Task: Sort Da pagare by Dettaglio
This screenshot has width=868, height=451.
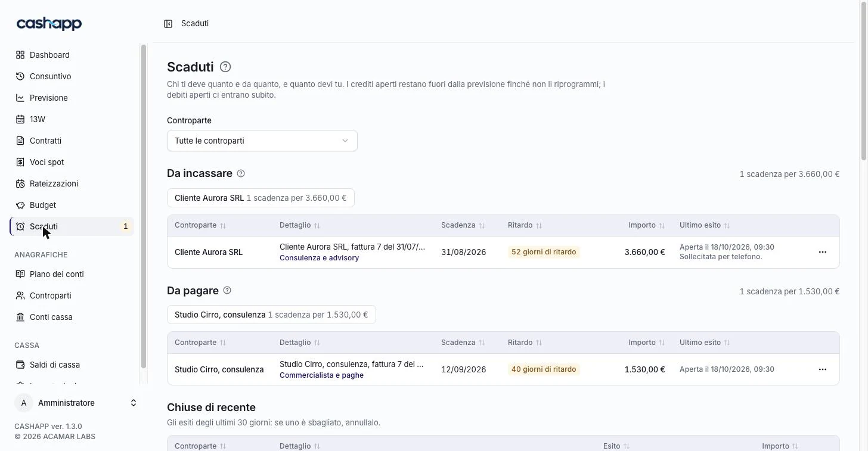Action: click(300, 343)
